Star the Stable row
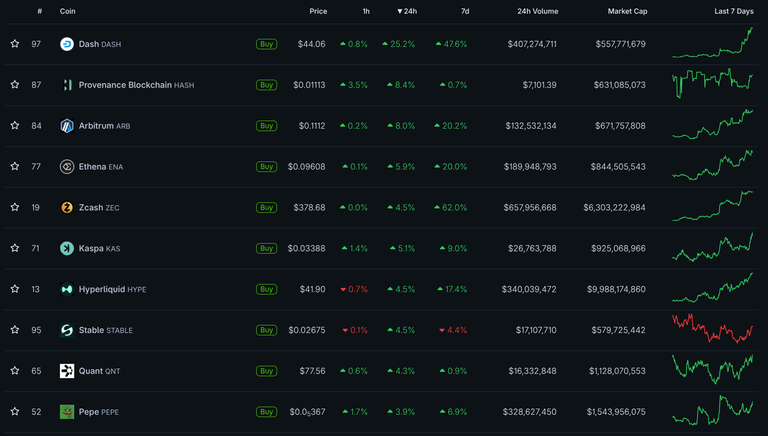Screen dimensions: 768x436 pyautogui.click(x=15, y=330)
